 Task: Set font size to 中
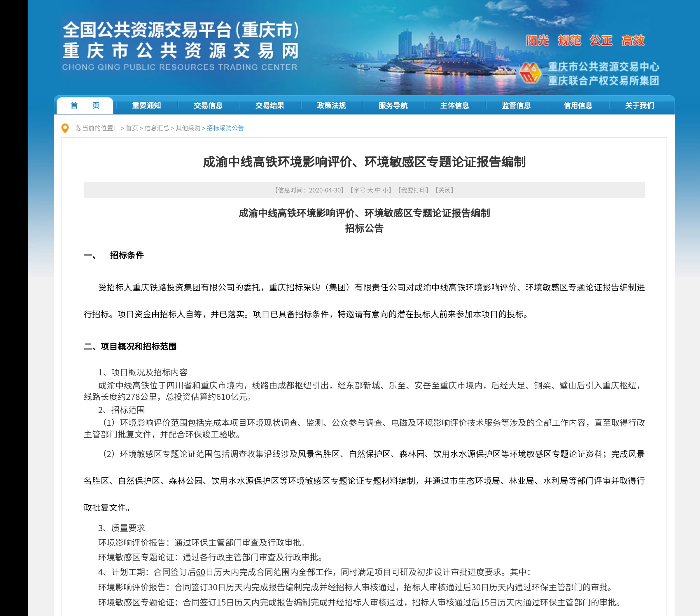point(378,190)
